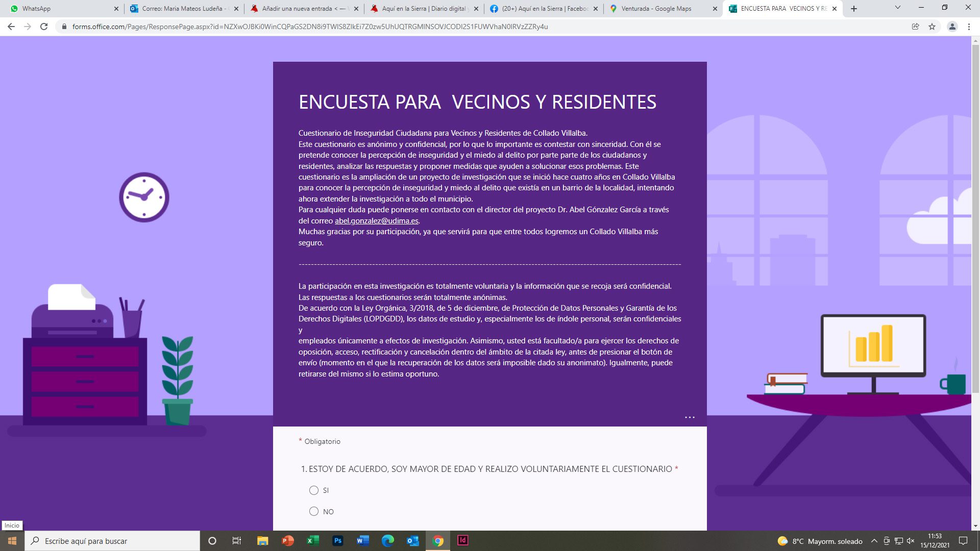Show hidden system tray icons
This screenshot has height=551, width=980.
[x=874, y=541]
